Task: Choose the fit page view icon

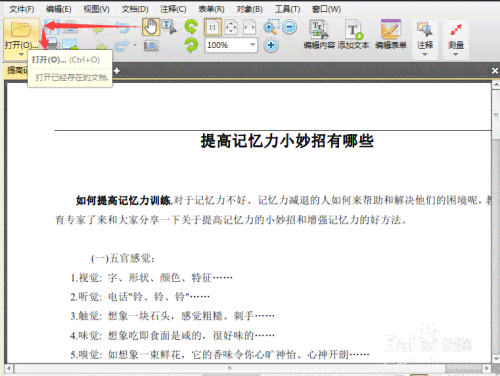Action: tap(231, 27)
